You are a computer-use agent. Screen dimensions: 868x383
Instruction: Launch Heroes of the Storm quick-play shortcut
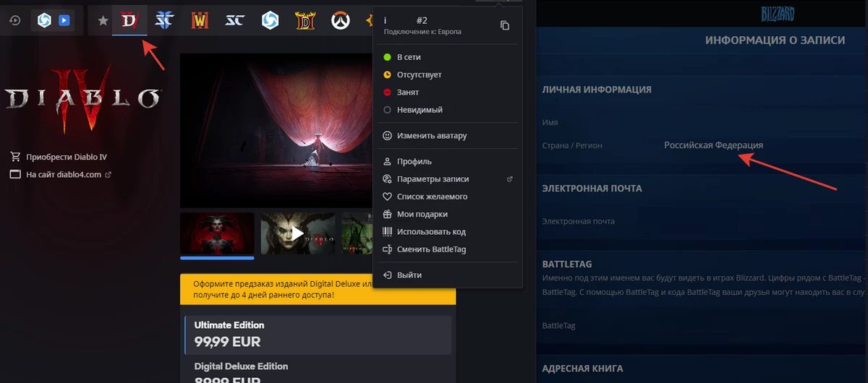point(44,21)
